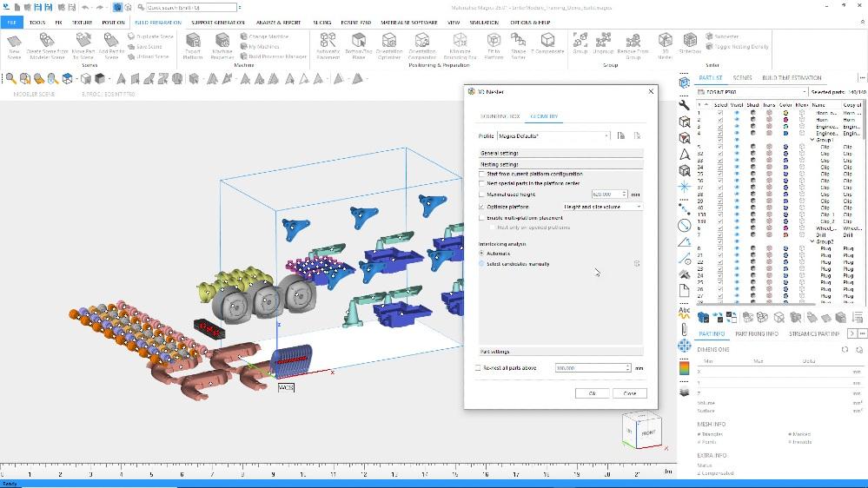The width and height of the screenshot is (868, 488).
Task: Check Nest special parts in platform center
Action: [482, 183]
